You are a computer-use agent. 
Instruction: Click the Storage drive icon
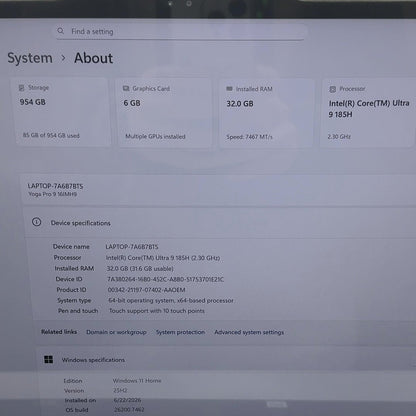[x=22, y=88]
